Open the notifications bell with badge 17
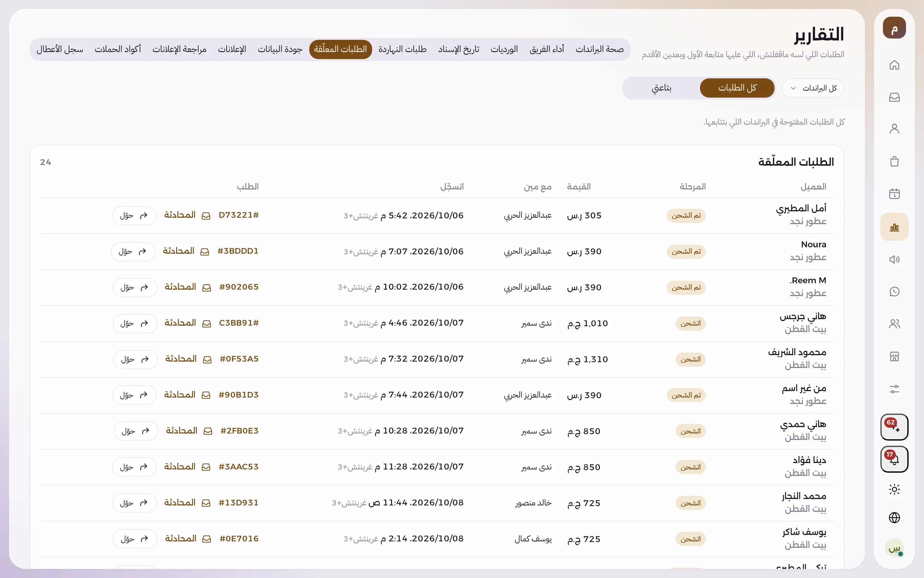This screenshot has width=924, height=578. click(x=894, y=459)
